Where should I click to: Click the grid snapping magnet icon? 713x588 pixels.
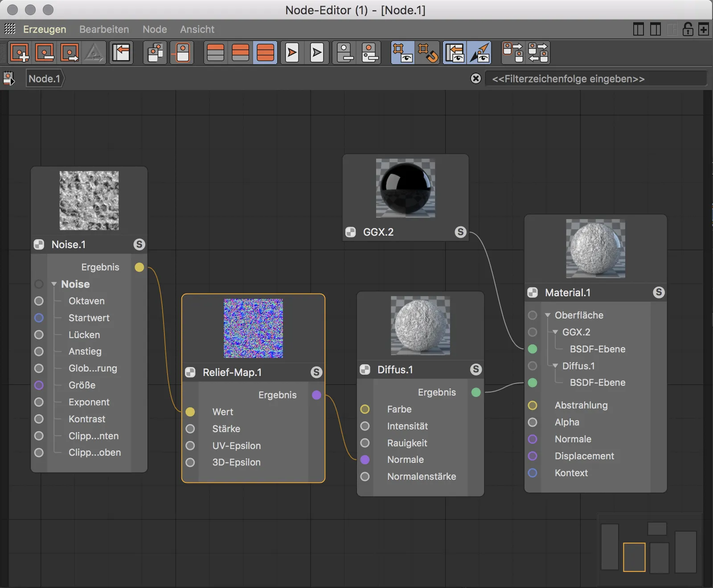point(427,53)
